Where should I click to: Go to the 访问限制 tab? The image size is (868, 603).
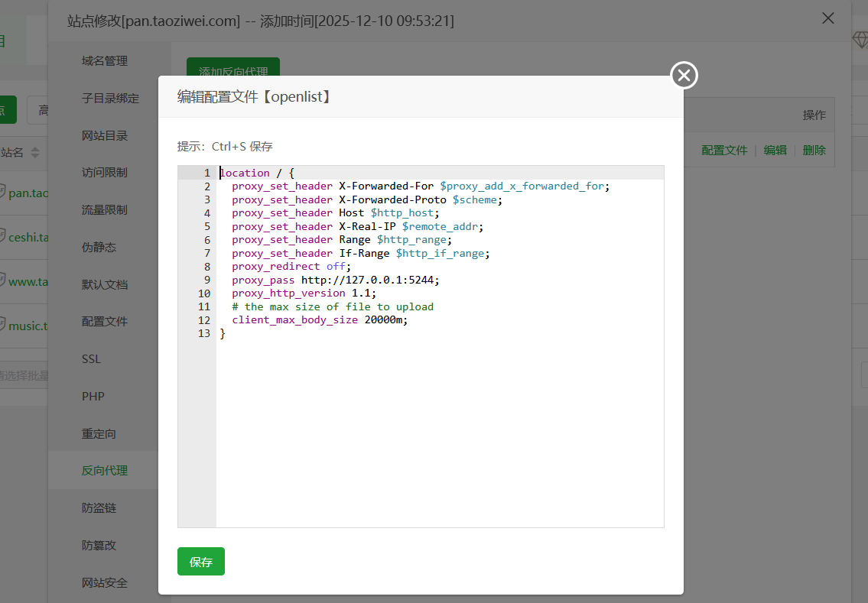coord(105,173)
